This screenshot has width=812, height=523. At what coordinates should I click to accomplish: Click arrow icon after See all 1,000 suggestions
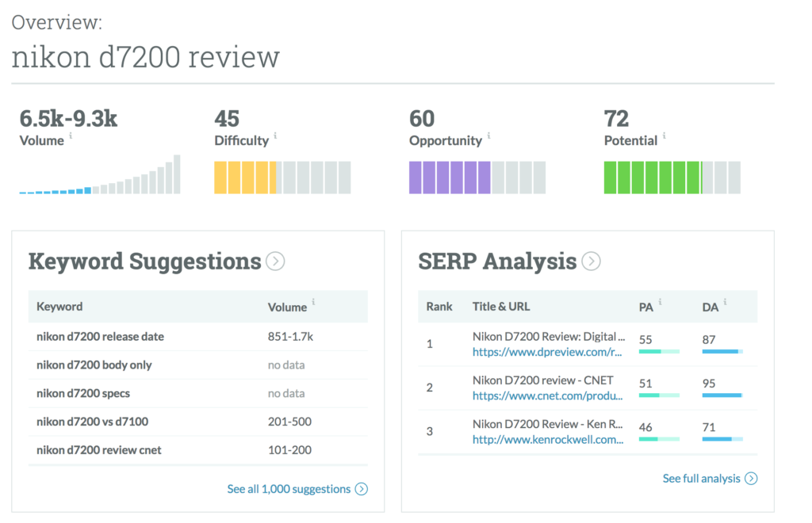362,489
